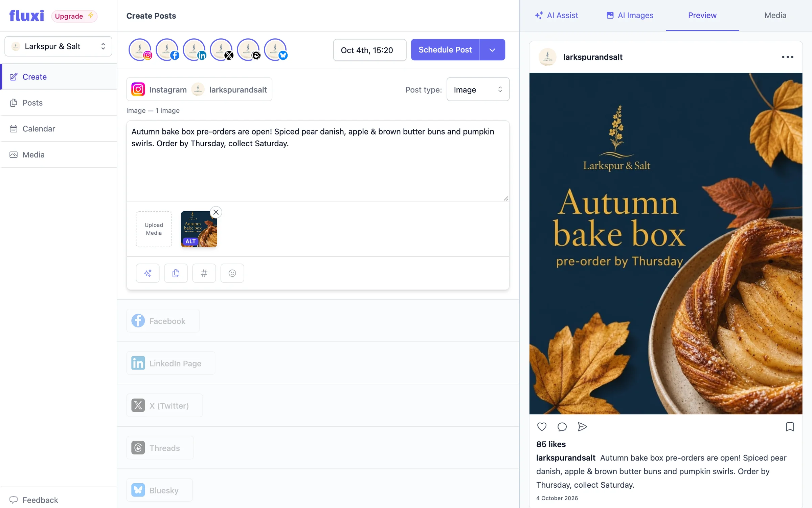Toggle the Bluesky account avatar

tap(275, 50)
